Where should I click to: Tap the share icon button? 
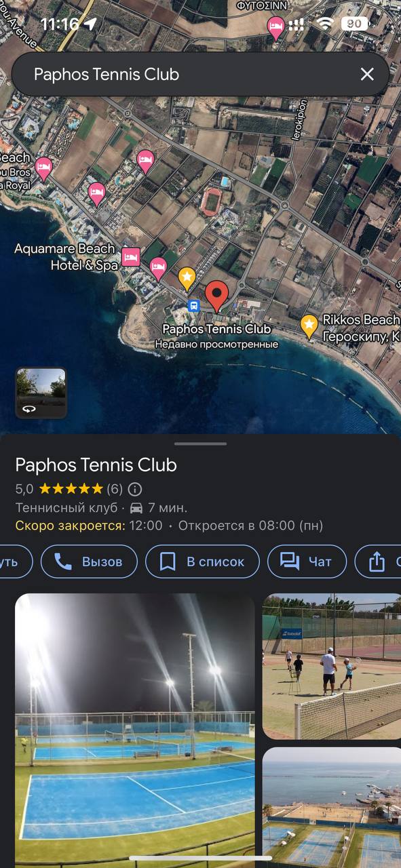tap(377, 561)
